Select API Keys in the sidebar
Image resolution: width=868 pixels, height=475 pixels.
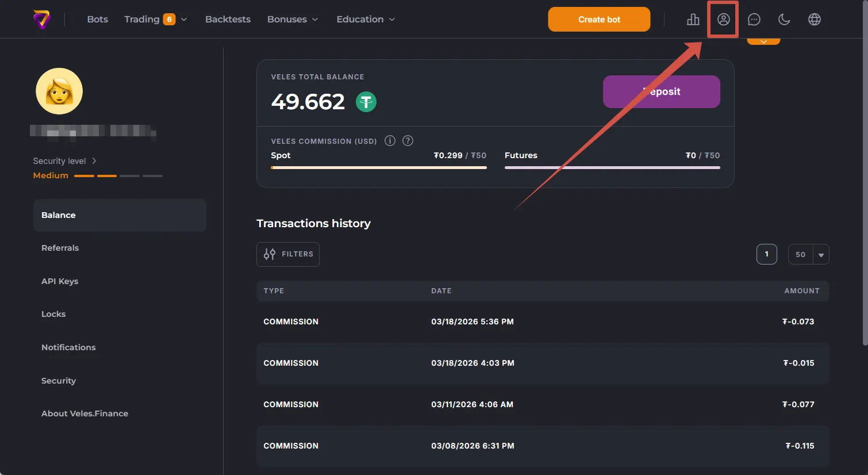(x=60, y=281)
